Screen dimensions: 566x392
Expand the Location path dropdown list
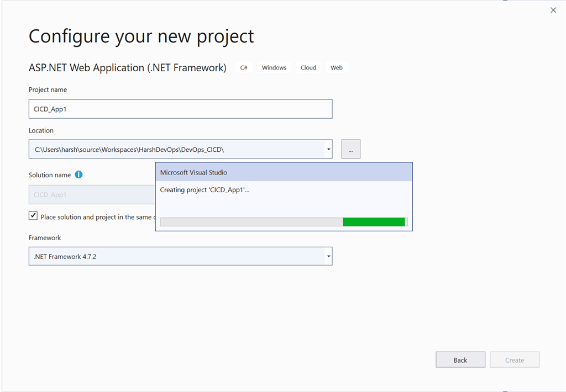[x=328, y=149]
